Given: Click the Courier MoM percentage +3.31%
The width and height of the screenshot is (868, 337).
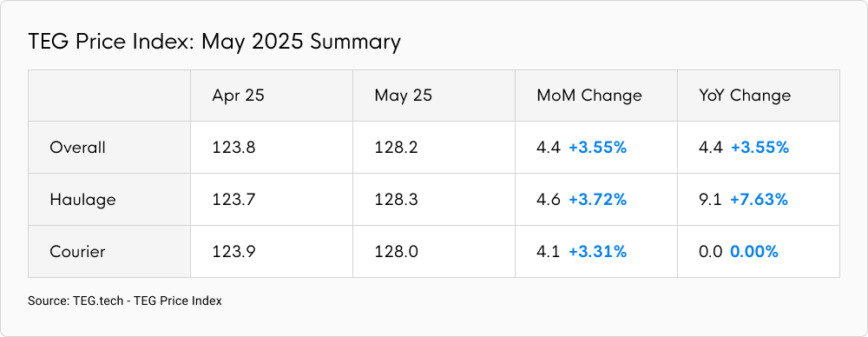Looking at the screenshot, I should tap(598, 252).
